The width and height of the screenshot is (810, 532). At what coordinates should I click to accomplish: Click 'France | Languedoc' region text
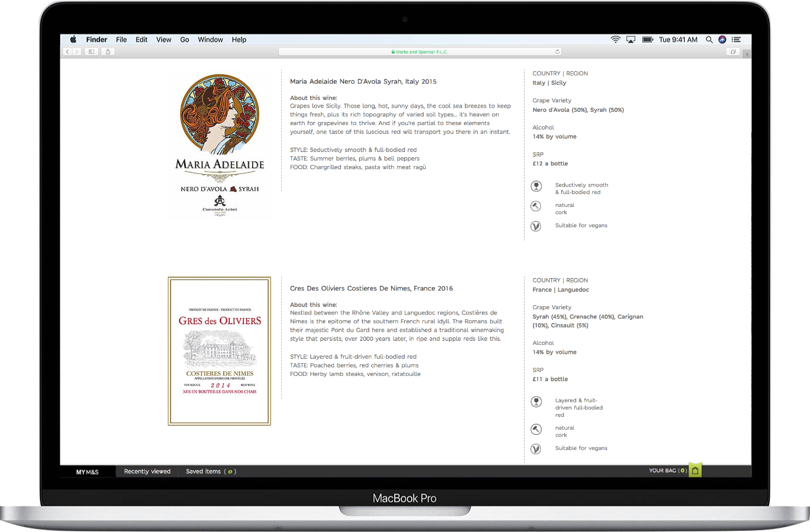561,290
